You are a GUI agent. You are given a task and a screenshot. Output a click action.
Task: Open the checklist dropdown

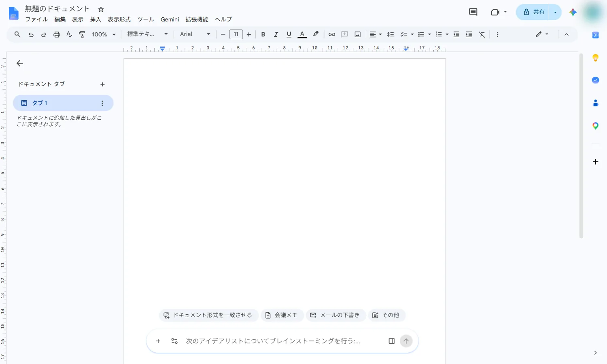[412, 34]
